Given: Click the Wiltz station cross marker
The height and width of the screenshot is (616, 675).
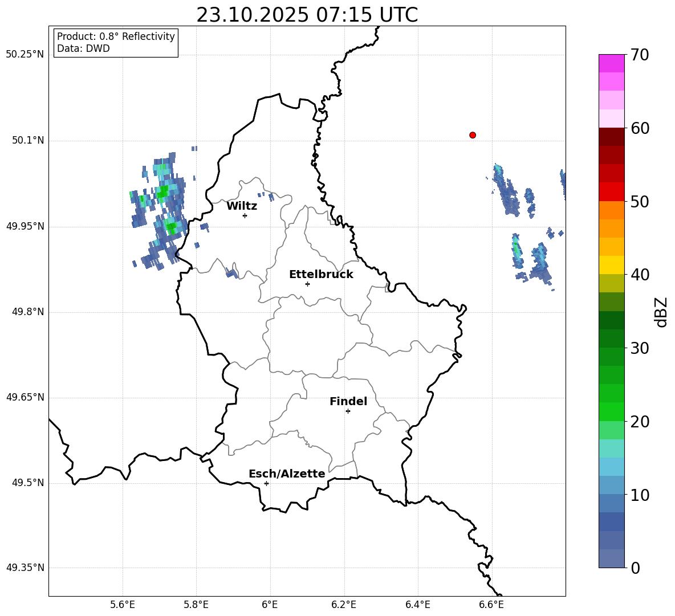Looking at the screenshot, I should point(245,215).
